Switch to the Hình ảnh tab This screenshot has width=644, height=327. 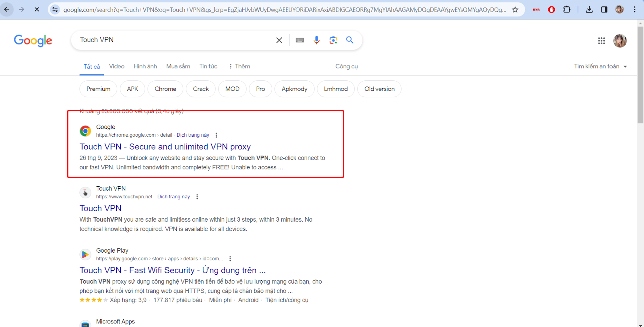(145, 66)
